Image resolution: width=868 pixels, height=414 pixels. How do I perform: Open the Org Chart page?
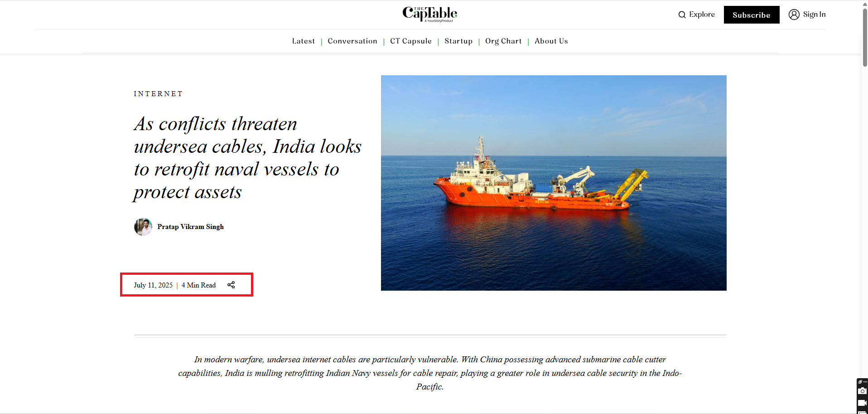point(503,41)
